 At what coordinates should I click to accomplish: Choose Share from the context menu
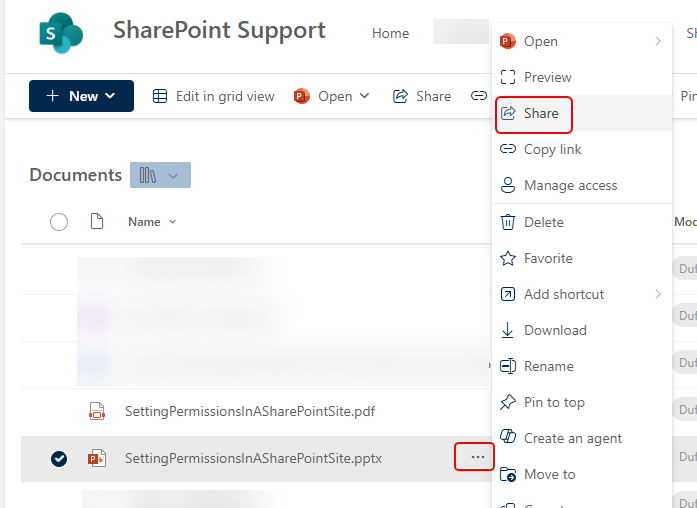pyautogui.click(x=541, y=113)
